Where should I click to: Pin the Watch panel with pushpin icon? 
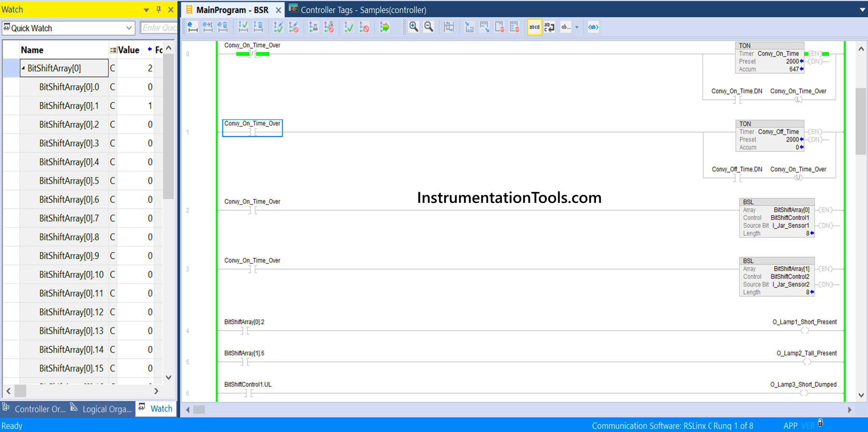[x=159, y=9]
